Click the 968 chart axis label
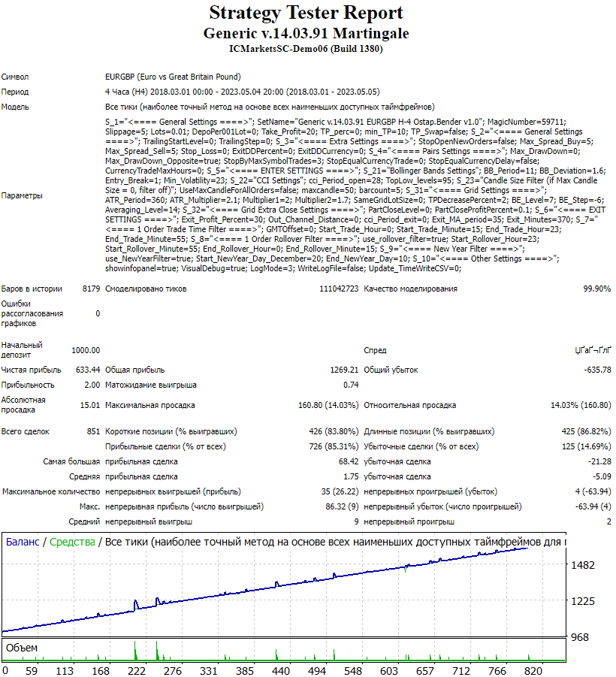Screen dimensions: 616x677 click(x=580, y=638)
